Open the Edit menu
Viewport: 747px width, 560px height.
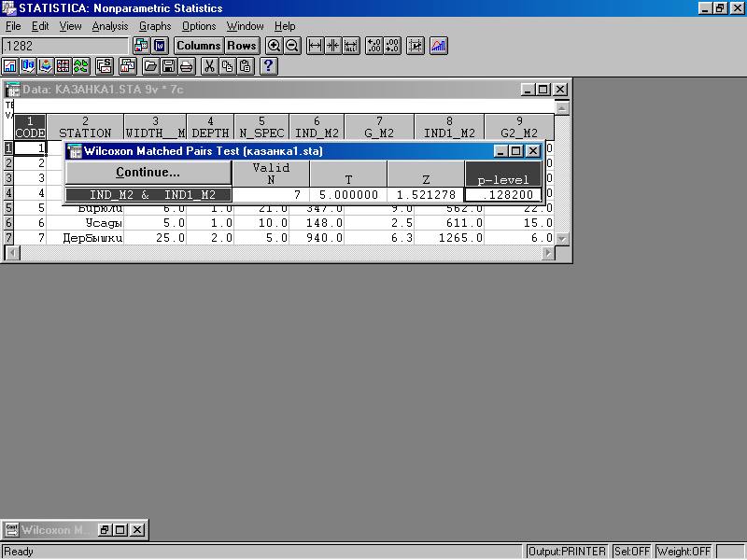[40, 26]
